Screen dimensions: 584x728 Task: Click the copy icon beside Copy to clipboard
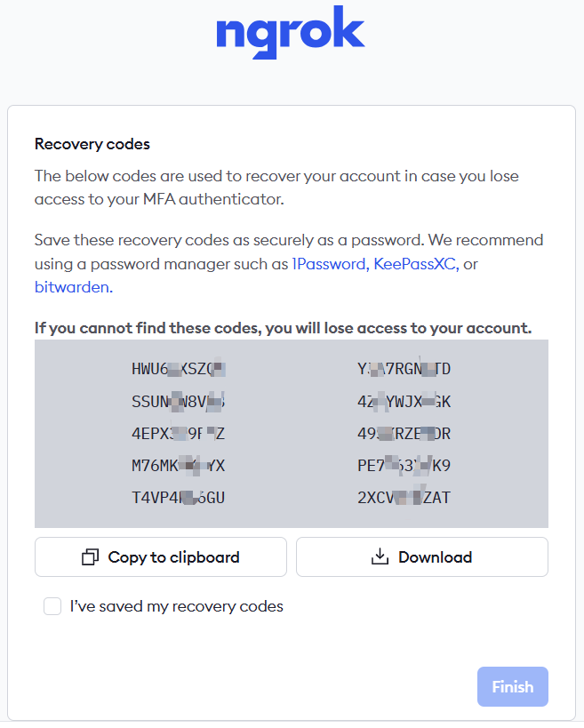pyautogui.click(x=90, y=557)
